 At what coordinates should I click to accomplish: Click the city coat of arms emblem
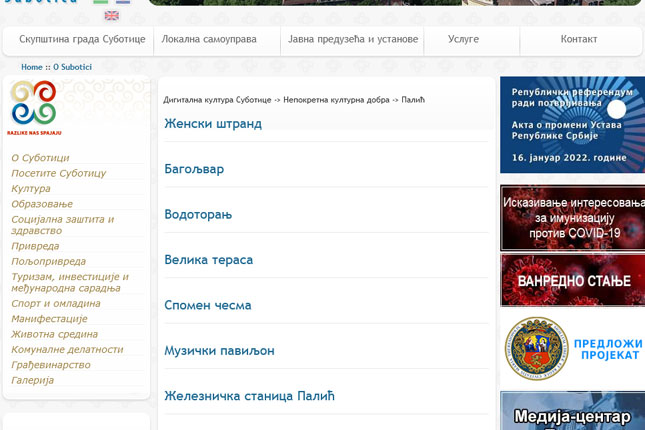536,349
